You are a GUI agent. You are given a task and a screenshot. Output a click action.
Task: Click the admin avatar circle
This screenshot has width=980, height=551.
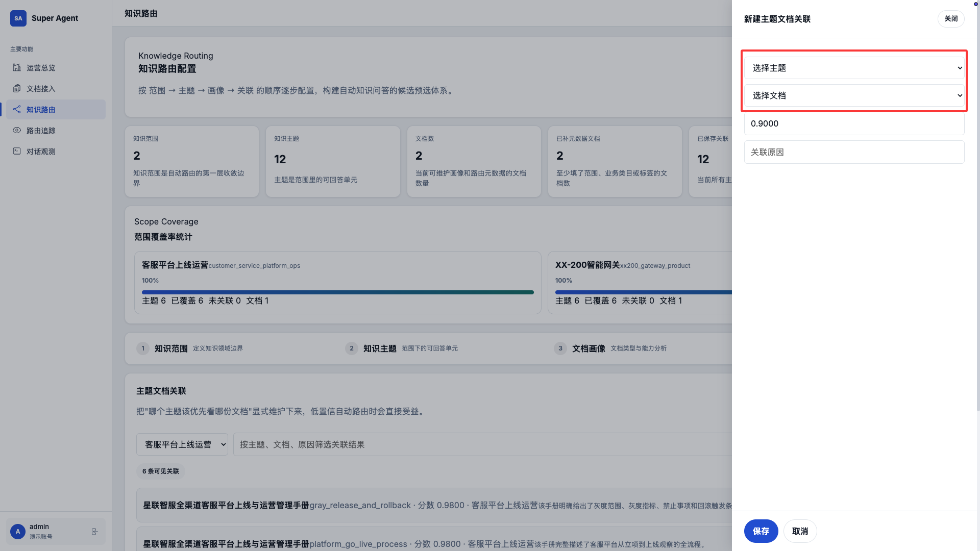coord(18,532)
